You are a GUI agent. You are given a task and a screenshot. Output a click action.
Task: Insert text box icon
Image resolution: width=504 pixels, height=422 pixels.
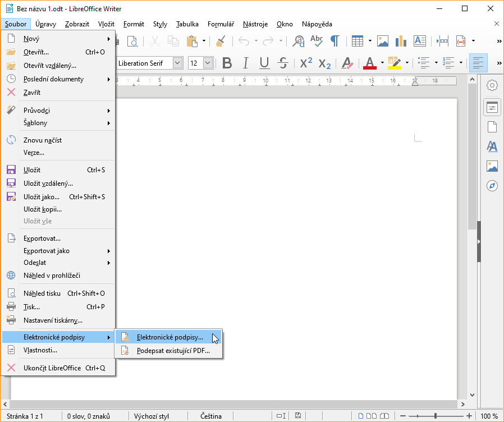tap(420, 41)
